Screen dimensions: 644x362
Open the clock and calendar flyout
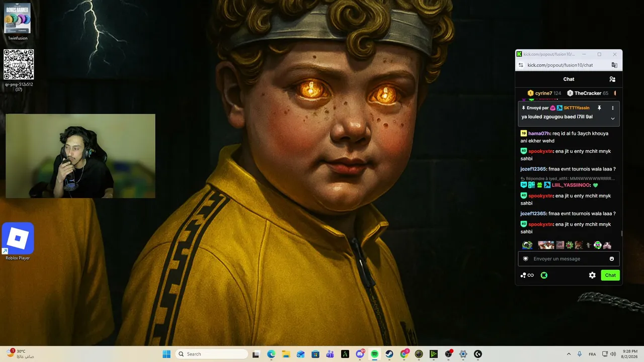630,354
